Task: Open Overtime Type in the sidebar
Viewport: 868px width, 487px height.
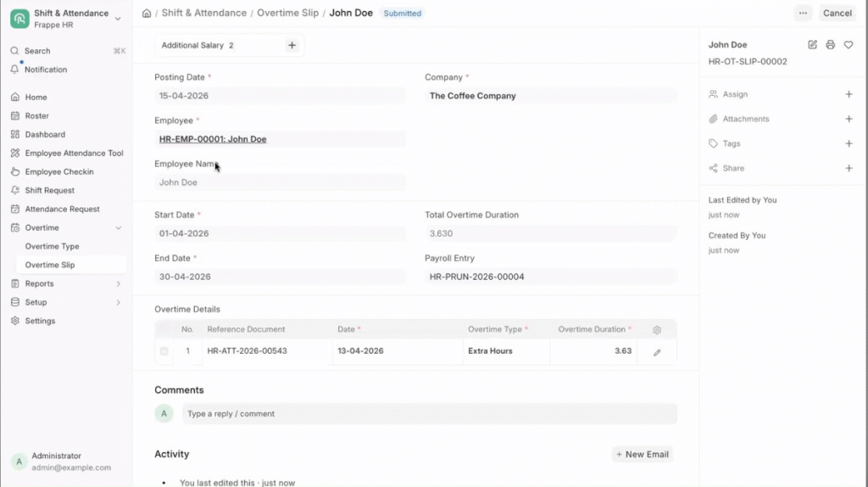Action: tap(52, 247)
